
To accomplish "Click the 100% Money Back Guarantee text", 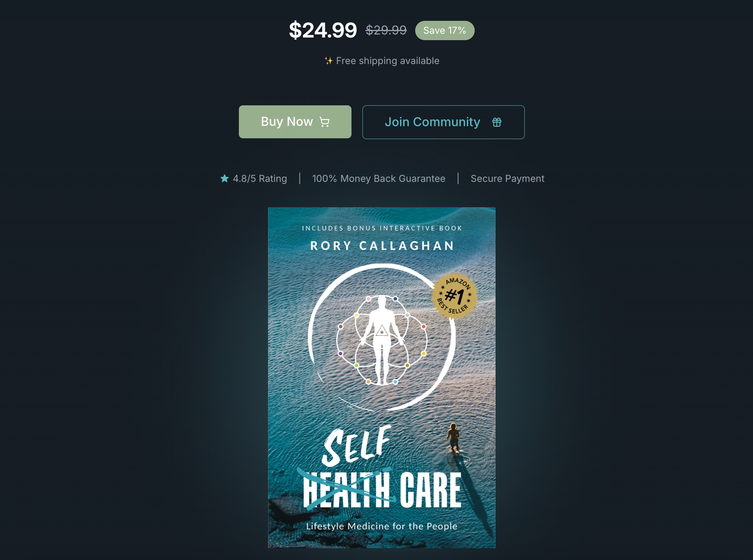I will (378, 178).
